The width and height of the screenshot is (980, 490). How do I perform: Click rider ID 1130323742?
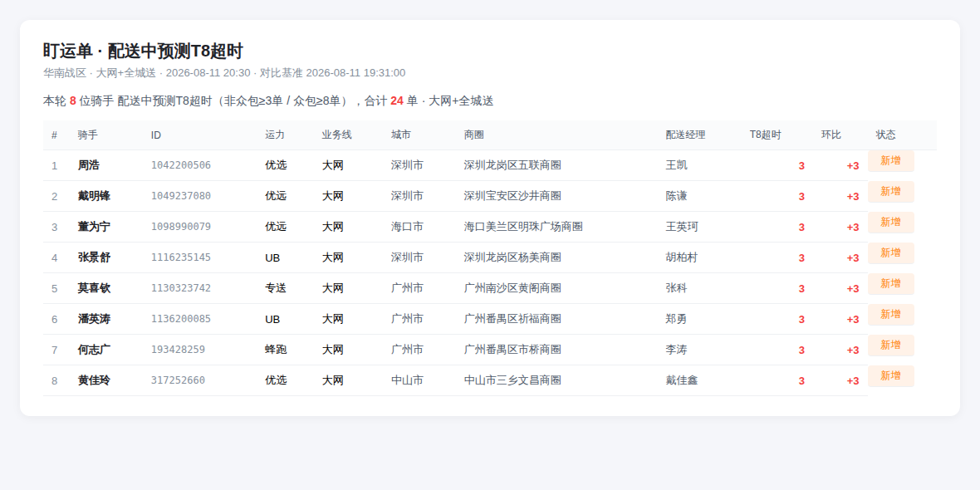(x=180, y=288)
